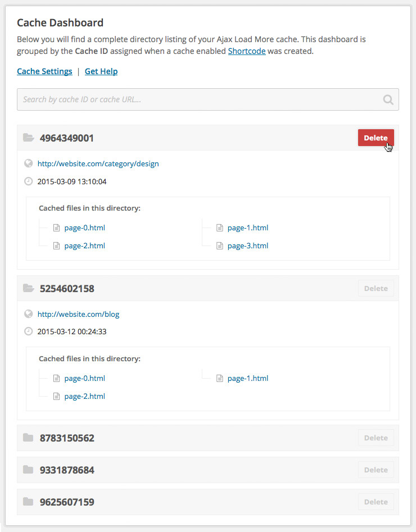Image resolution: width=416 pixels, height=532 pixels.
Task: Click the globe icon next to category/design URL
Action: (29, 163)
